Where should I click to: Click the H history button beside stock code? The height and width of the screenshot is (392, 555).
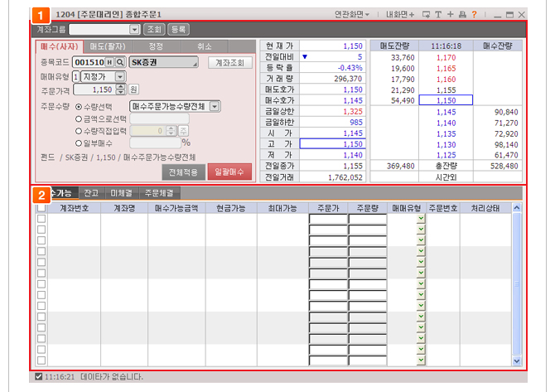(109, 62)
